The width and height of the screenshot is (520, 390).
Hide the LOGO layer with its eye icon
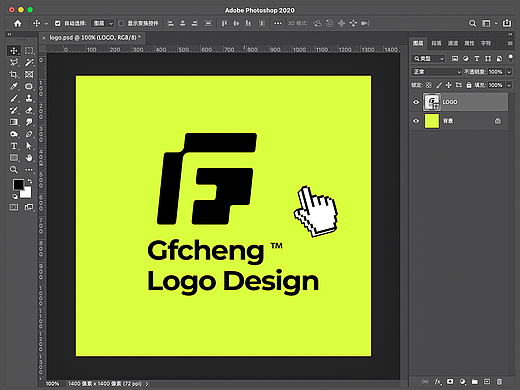tap(416, 102)
